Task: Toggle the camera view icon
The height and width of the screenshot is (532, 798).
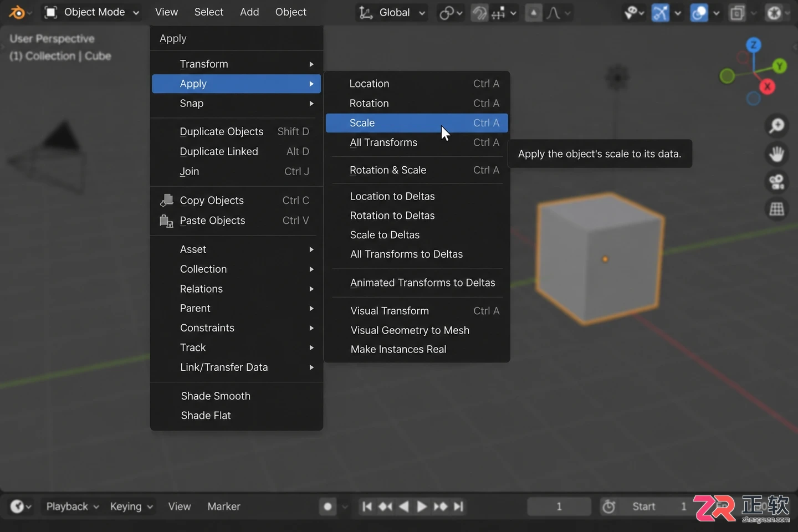Action: (x=777, y=181)
